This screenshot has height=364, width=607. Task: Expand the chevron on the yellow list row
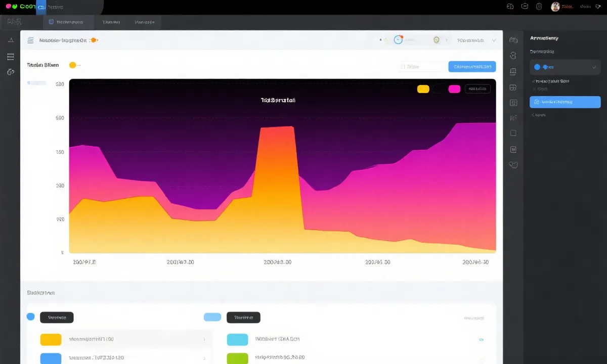tap(204, 339)
